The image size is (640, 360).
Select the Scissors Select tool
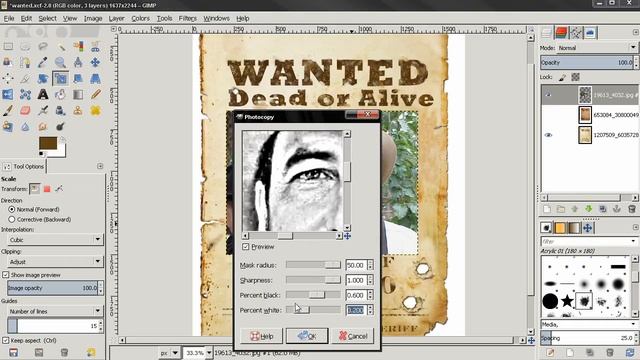click(96, 47)
